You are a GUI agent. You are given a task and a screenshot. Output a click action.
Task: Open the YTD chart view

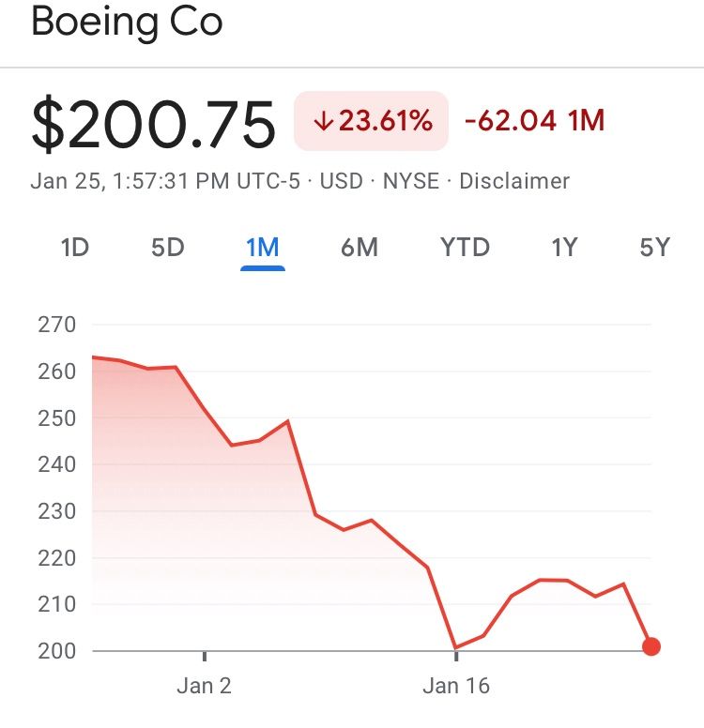[466, 248]
